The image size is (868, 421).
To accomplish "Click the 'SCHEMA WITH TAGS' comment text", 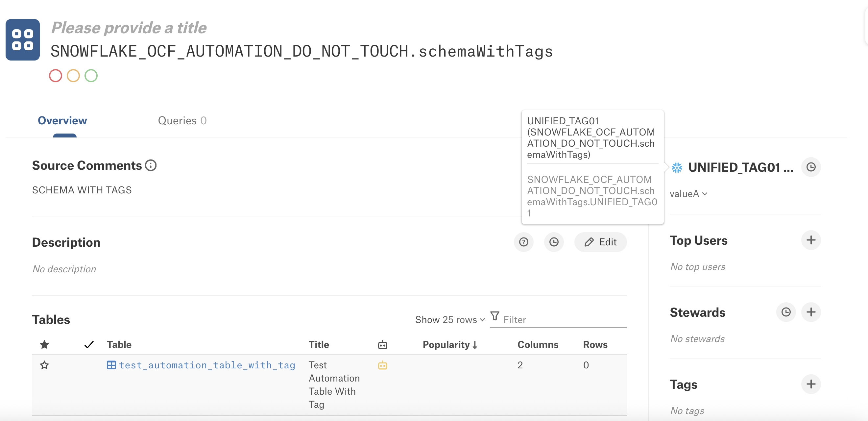I will 82,190.
